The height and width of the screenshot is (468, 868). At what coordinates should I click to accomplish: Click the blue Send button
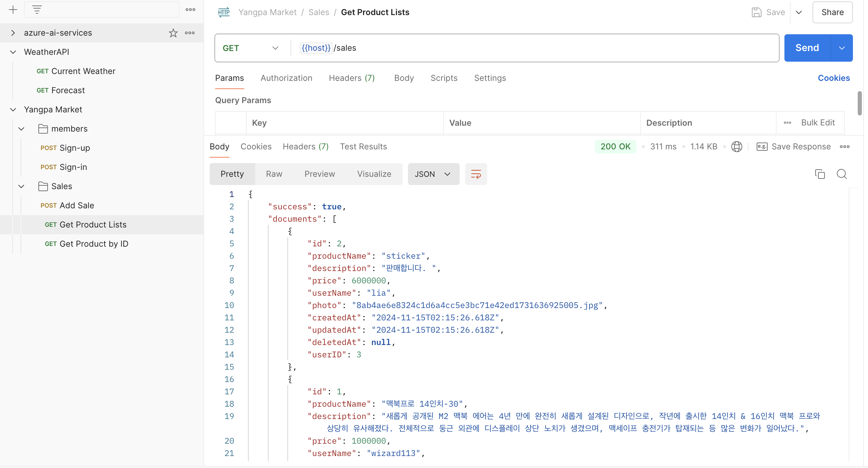807,48
